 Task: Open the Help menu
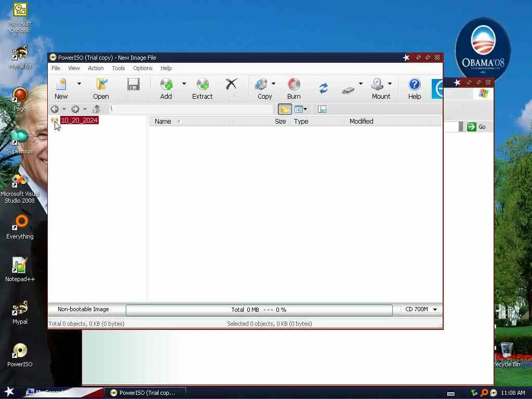(166, 68)
